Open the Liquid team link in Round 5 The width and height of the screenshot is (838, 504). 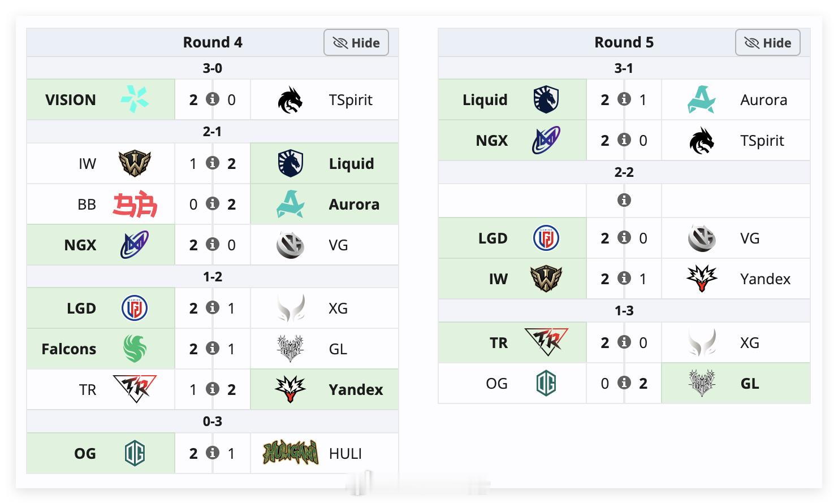[485, 100]
